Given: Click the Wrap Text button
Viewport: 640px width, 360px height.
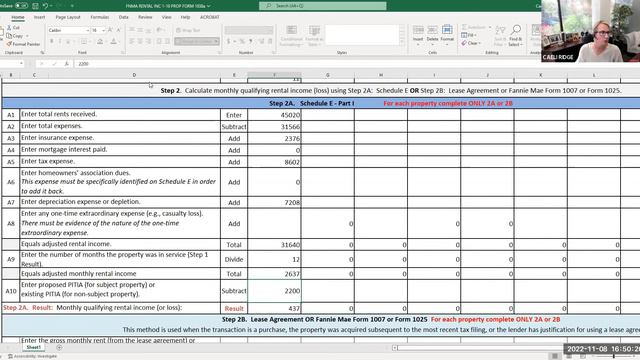Looking at the screenshot, I should (x=188, y=30).
